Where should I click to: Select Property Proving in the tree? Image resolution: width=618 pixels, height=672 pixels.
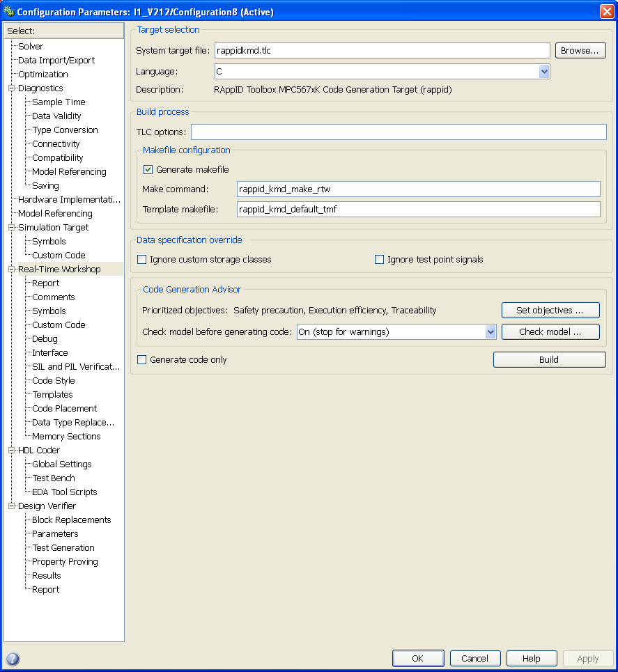click(65, 562)
